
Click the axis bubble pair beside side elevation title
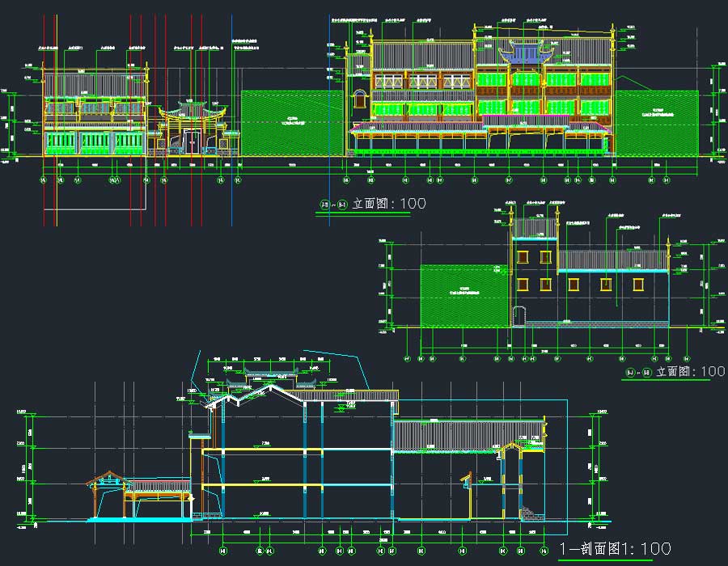point(639,373)
